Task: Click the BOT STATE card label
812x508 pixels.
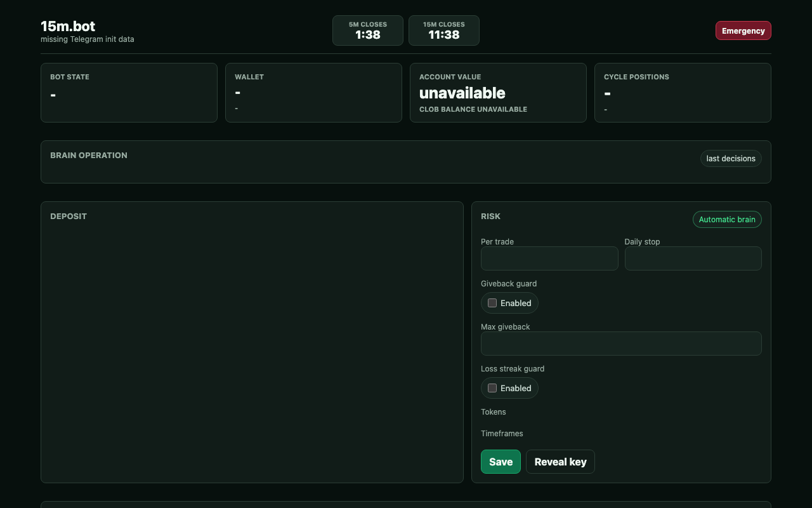Action: [x=70, y=77]
